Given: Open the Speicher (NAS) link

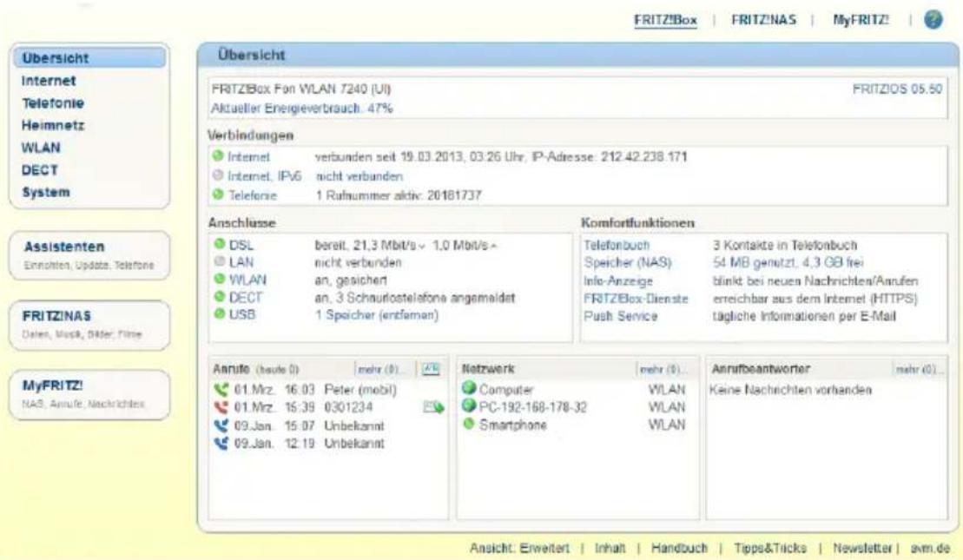Looking at the screenshot, I should pos(627,262).
